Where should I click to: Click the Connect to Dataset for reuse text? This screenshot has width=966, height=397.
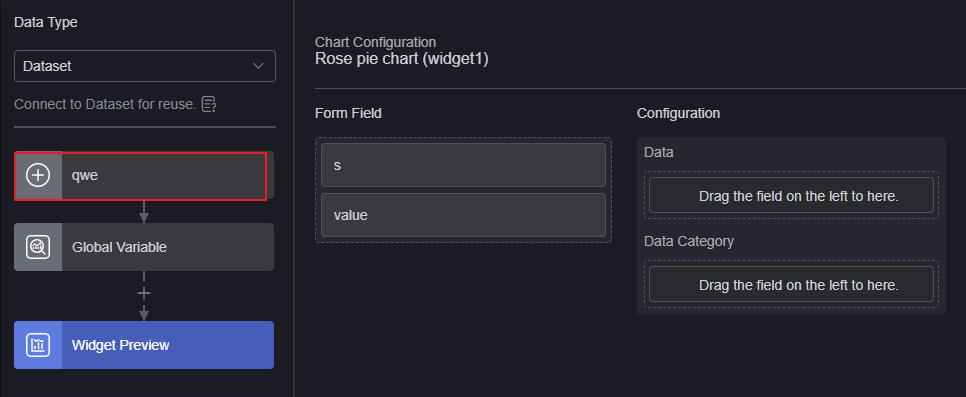pos(105,104)
